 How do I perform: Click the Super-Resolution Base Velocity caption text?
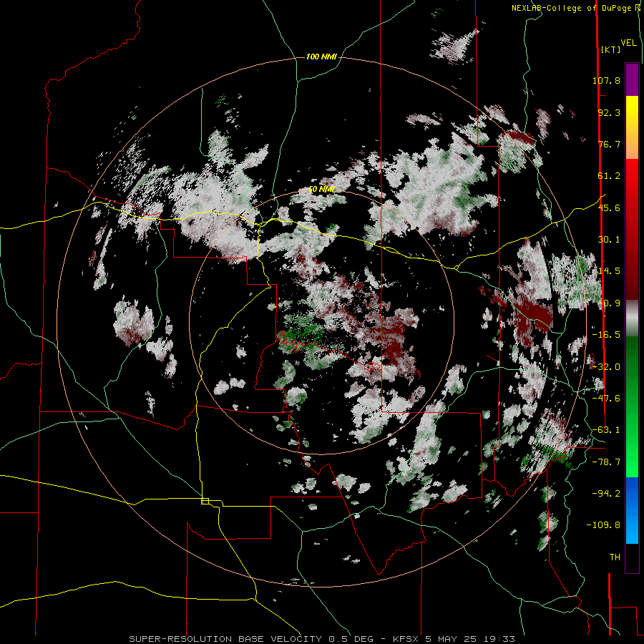(x=321, y=639)
